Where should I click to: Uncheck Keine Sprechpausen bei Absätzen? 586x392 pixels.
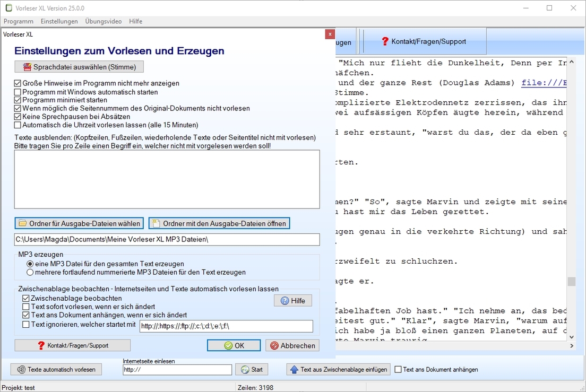(x=18, y=117)
